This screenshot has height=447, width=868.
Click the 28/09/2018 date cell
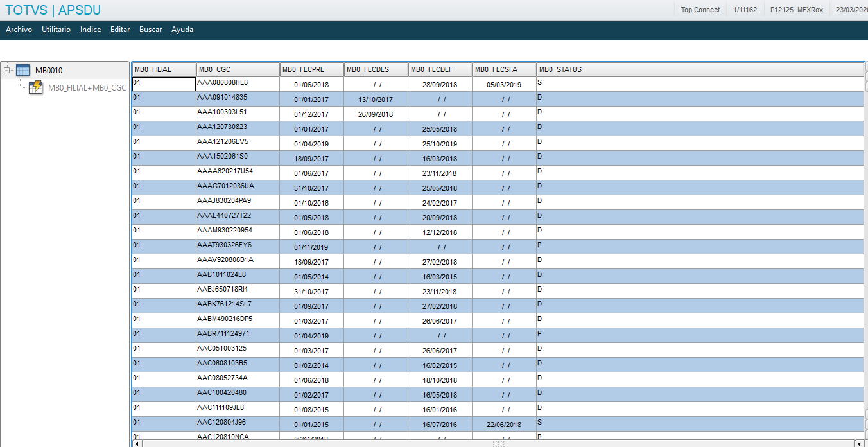(x=440, y=85)
